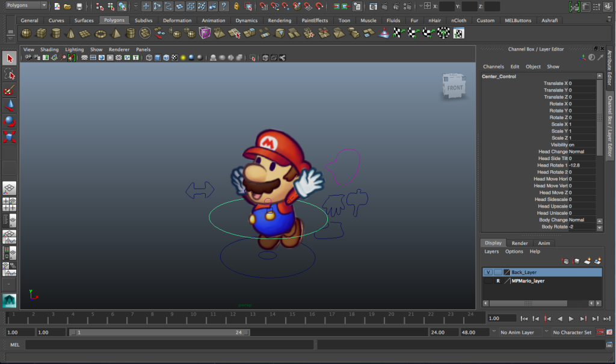616x364 pixels.
Task: Click the UV editor window shelf icon
Action: (x=459, y=34)
